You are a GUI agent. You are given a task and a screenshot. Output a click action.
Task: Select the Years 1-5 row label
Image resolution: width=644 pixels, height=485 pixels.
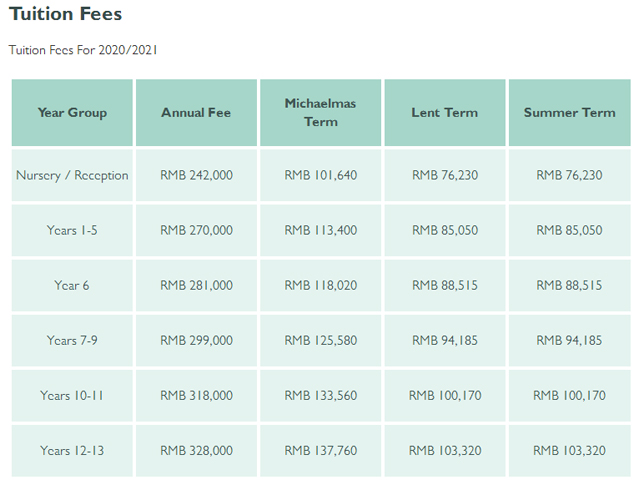coord(72,230)
